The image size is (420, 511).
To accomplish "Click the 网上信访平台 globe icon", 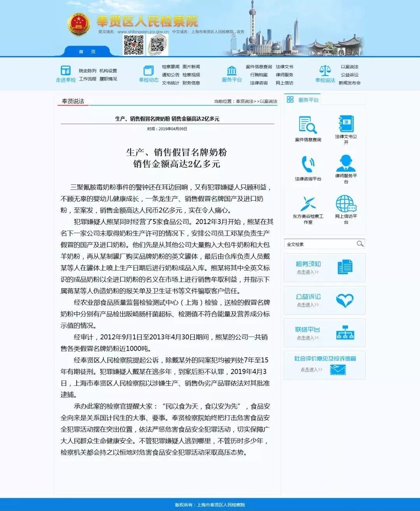I will [345, 203].
